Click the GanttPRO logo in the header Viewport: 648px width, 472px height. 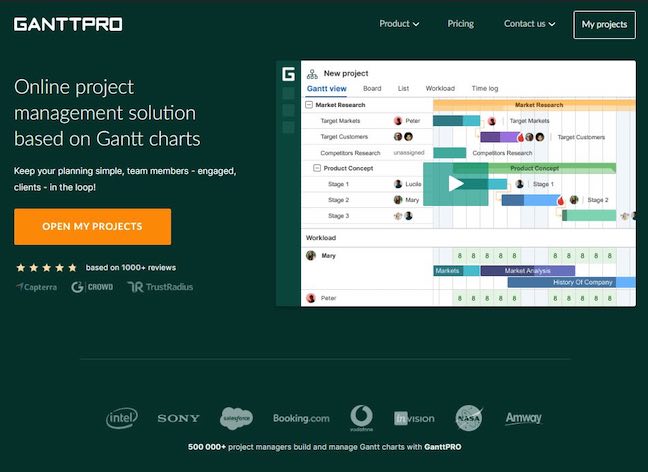tap(68, 24)
